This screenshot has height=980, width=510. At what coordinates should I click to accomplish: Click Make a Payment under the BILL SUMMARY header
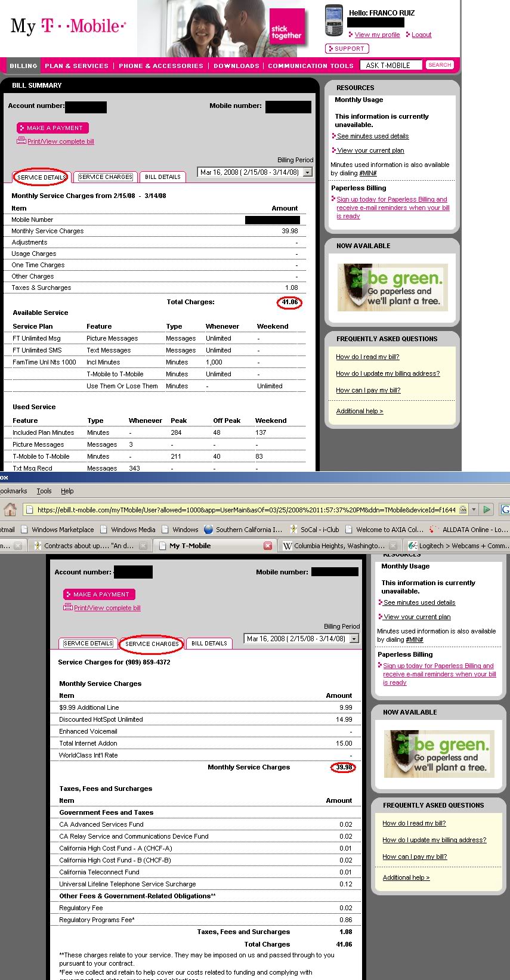[52, 128]
